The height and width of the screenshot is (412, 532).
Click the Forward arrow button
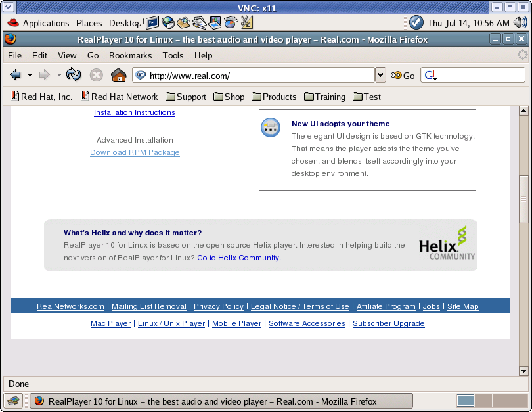45,75
